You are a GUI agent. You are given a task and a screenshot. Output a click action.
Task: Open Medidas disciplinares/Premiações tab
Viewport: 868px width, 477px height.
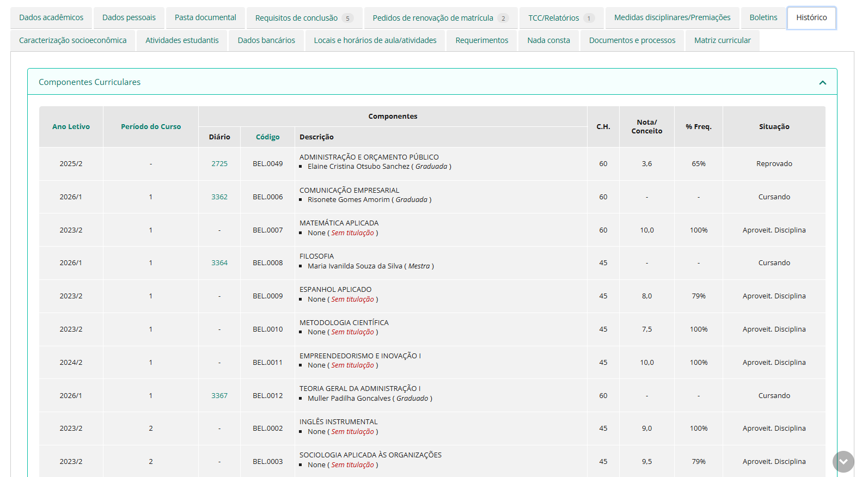(672, 18)
